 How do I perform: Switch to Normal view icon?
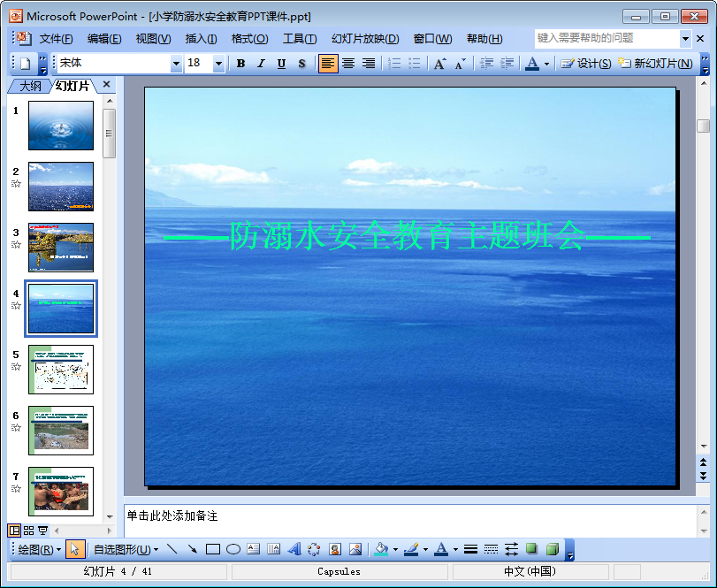[15, 531]
